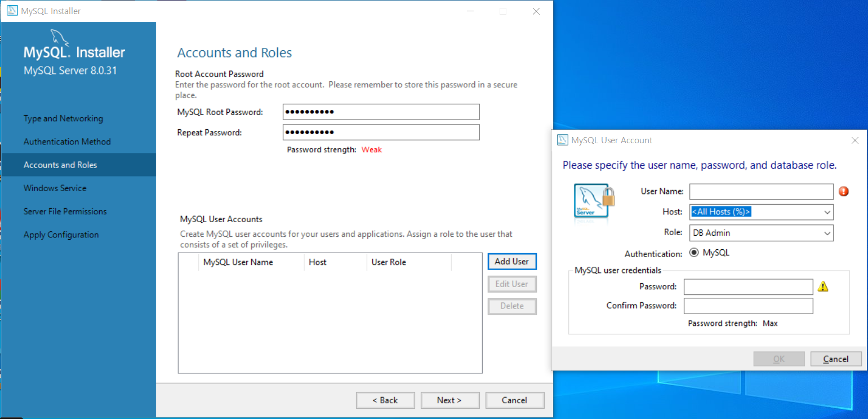
Task: Go to Apply Configuration step
Action: pyautogui.click(x=61, y=235)
